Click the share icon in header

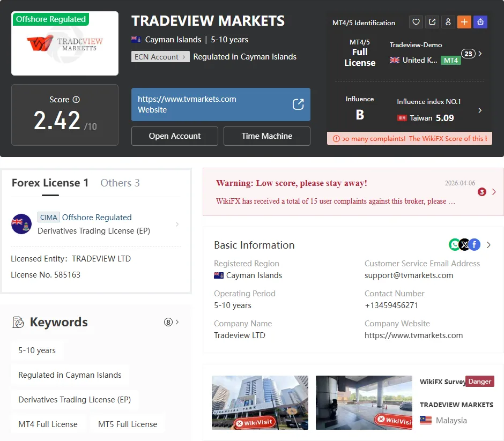[x=432, y=22]
